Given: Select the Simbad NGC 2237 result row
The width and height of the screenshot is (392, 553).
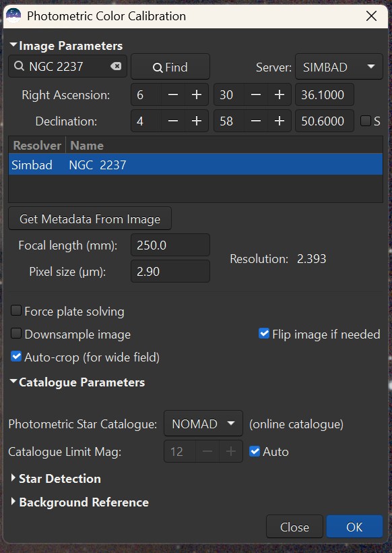Looking at the screenshot, I should pos(195,165).
